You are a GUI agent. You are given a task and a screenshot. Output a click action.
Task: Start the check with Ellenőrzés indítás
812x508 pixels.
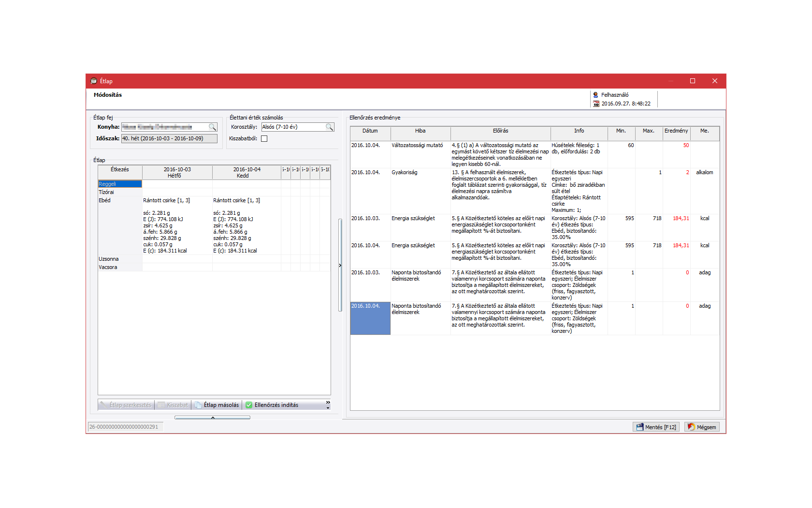coord(272,405)
